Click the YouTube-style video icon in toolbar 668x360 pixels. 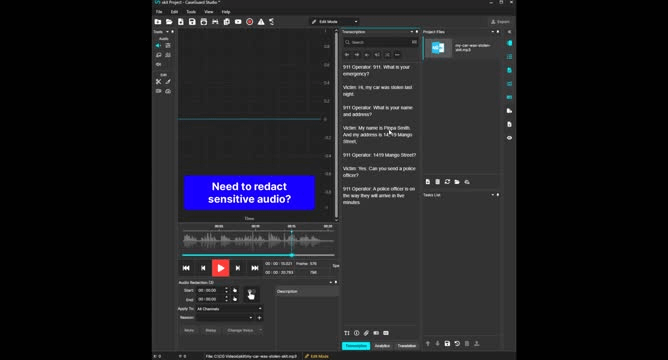238,22
